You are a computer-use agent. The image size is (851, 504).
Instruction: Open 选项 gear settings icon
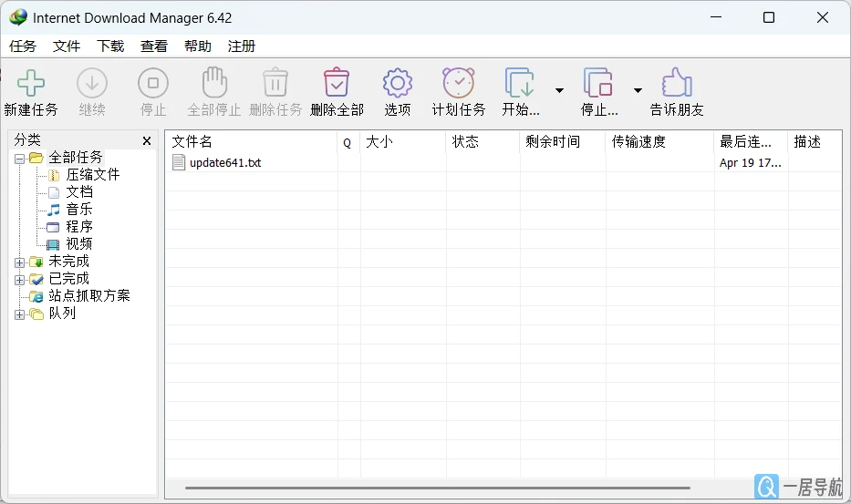tap(398, 83)
